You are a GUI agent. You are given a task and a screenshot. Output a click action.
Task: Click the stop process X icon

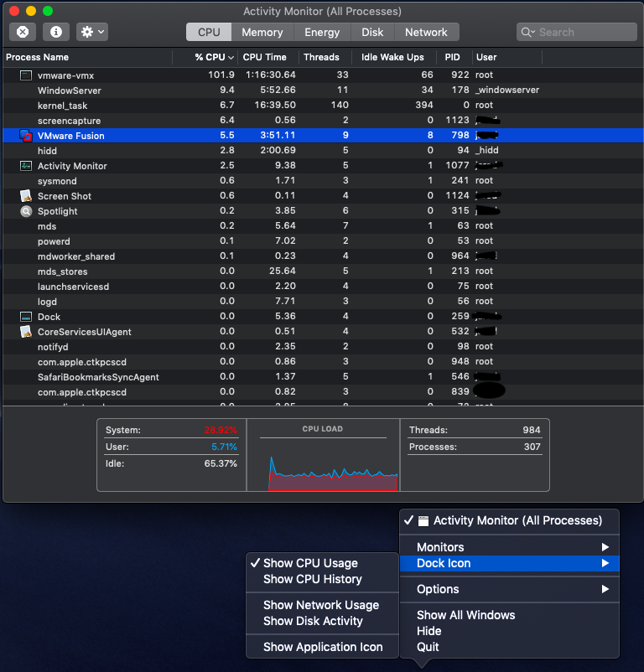tap(23, 32)
